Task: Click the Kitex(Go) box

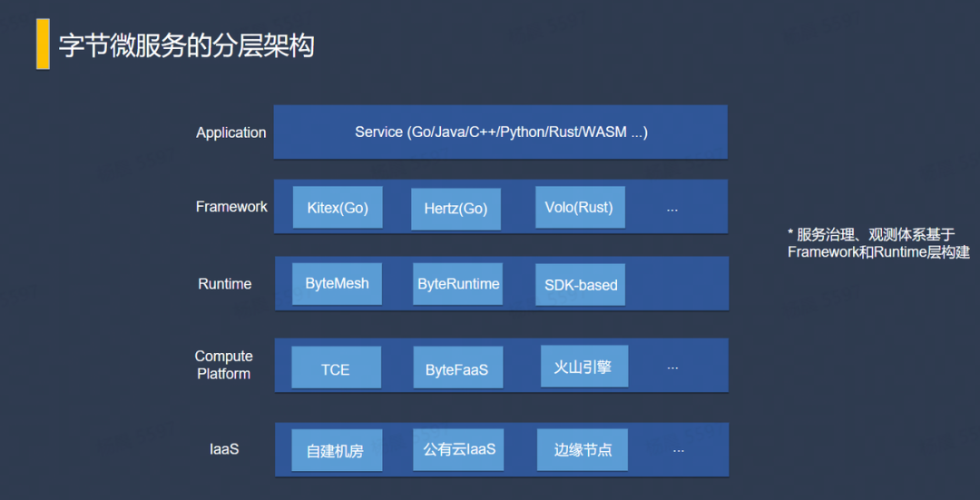Action: 338,208
